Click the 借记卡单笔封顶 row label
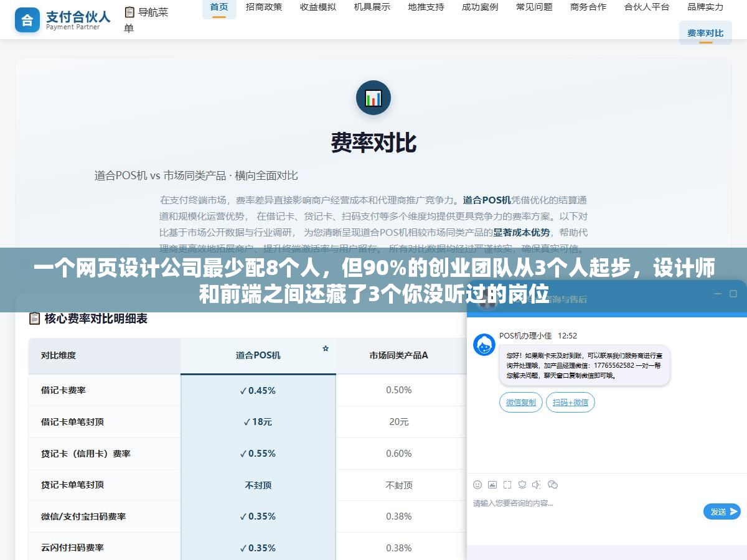Screen dimensions: 747x560 tap(72, 422)
